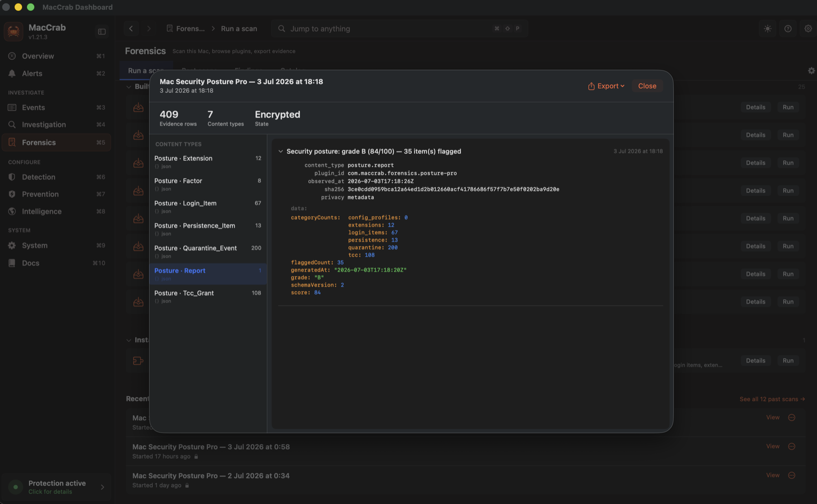Click Run on the first plugin row
817x504 pixels.
pyautogui.click(x=788, y=108)
